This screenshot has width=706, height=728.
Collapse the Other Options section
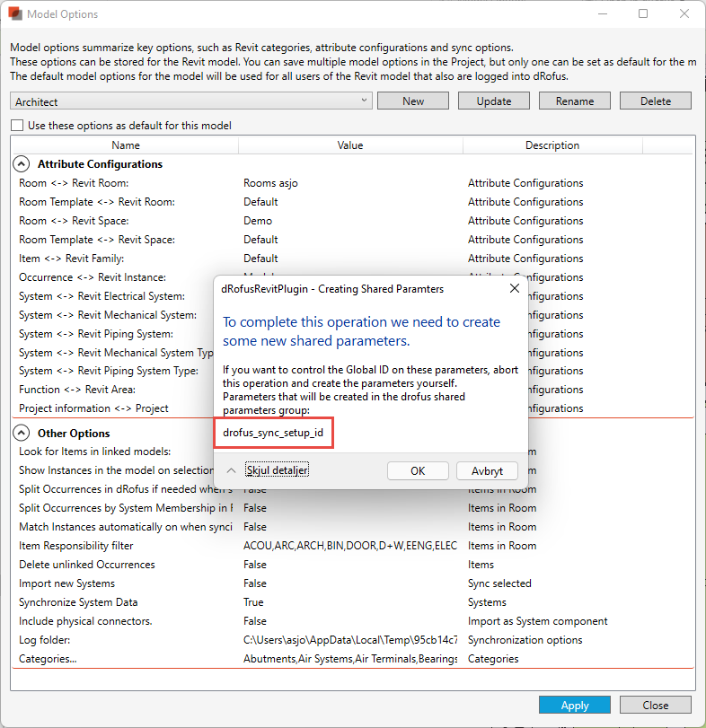click(21, 433)
